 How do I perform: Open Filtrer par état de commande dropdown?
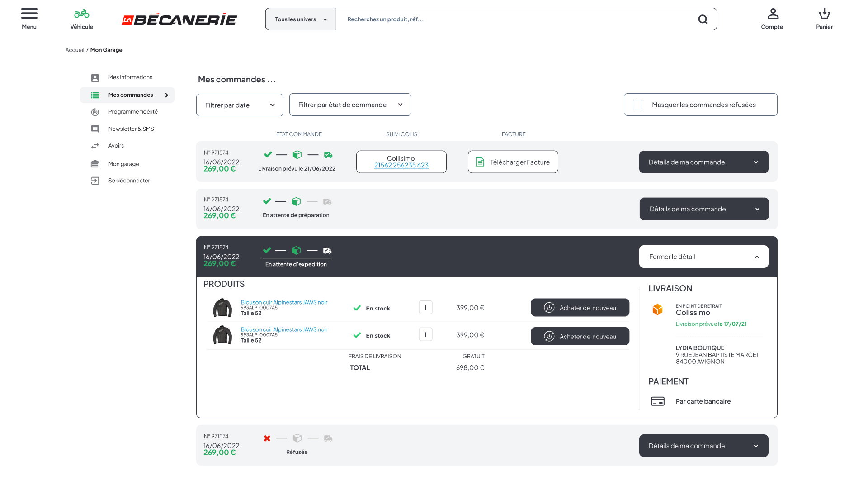[x=350, y=105]
